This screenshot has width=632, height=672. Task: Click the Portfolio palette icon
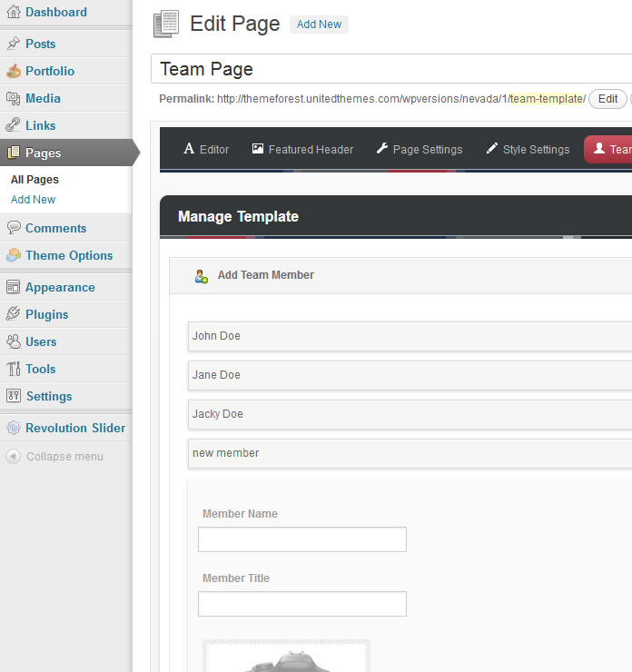click(13, 71)
